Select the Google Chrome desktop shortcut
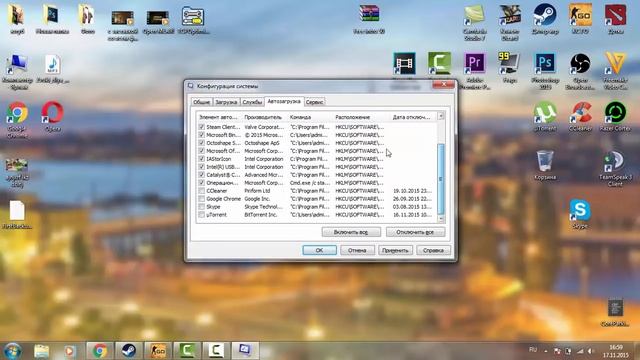 [x=17, y=113]
